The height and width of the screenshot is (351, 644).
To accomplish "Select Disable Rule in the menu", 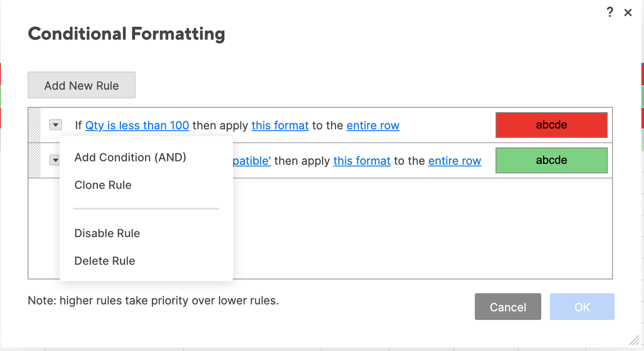I will click(107, 233).
